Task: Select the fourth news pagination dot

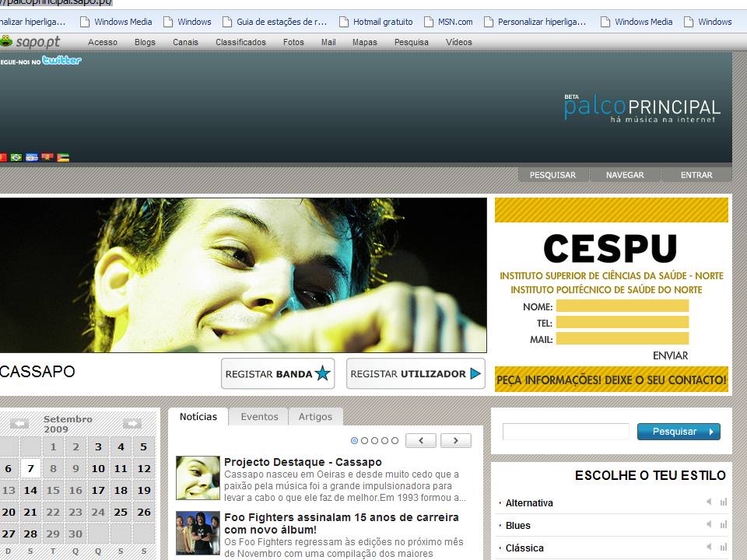Action: [384, 441]
